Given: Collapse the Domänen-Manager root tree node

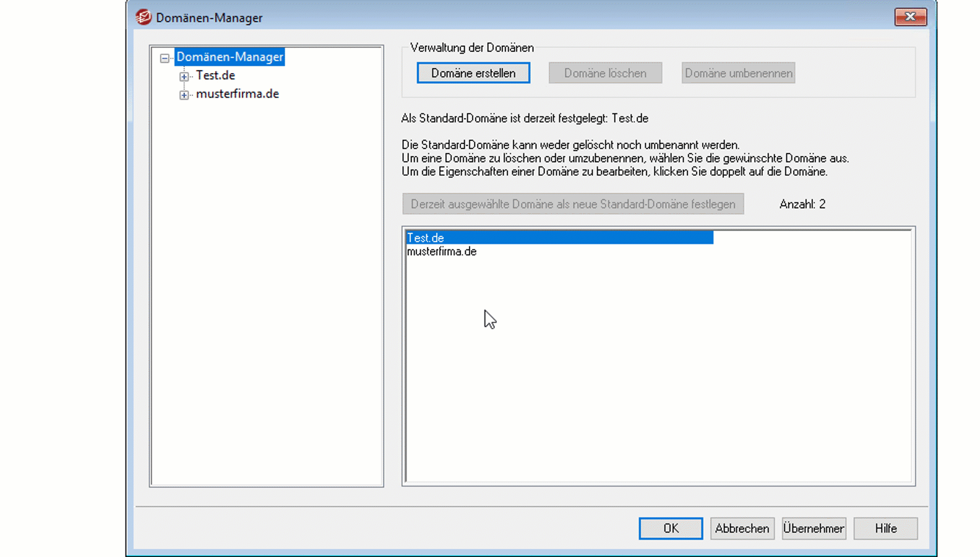Looking at the screenshot, I should 165,58.
